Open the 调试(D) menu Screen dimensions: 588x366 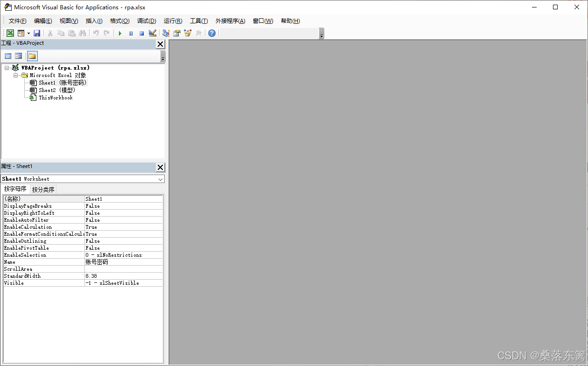click(147, 21)
